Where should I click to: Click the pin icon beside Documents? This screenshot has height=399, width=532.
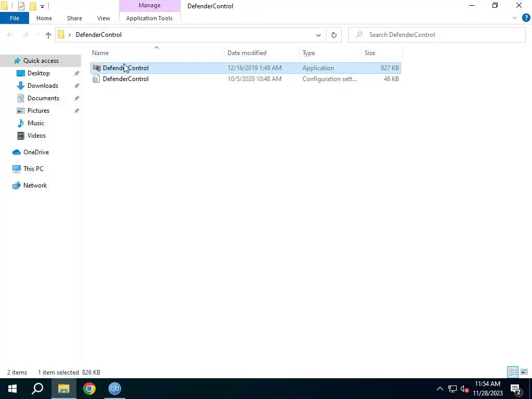77,98
